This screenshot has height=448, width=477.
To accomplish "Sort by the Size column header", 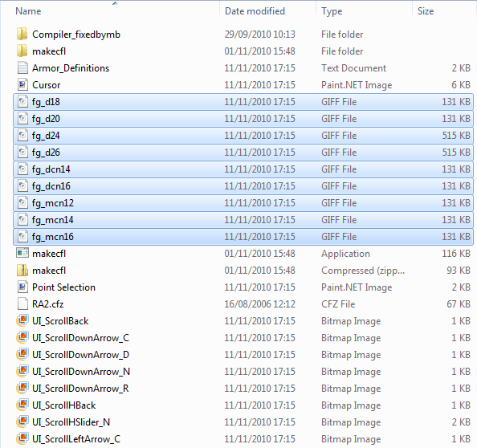I will point(426,11).
